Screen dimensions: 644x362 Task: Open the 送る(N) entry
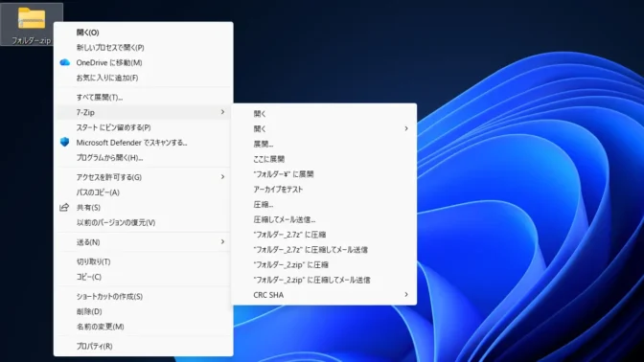click(x=144, y=242)
